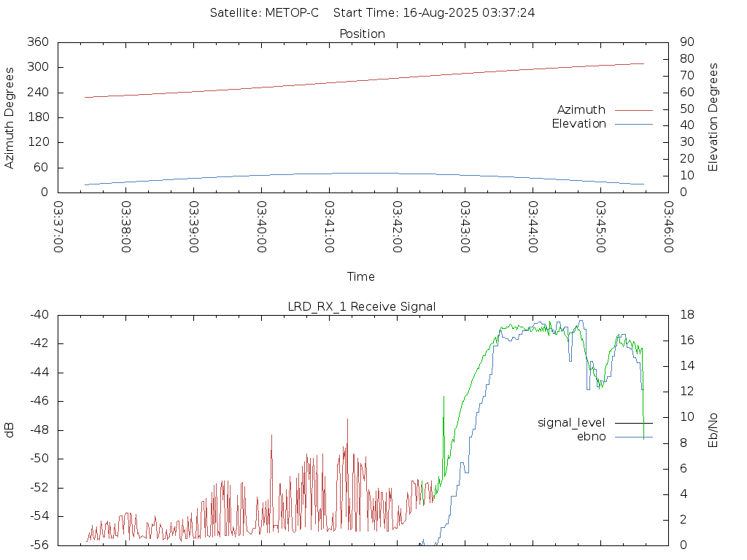Click the 6 tick on Eb/No axis
The image size is (747, 560).
(x=684, y=469)
